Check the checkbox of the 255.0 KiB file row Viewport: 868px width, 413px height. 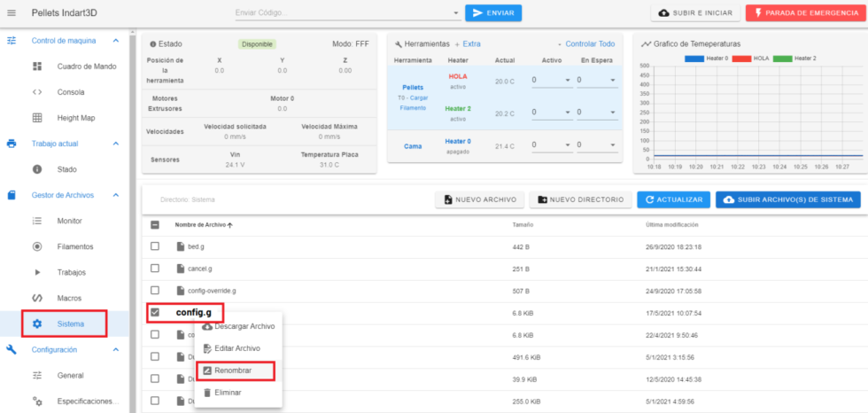point(155,401)
